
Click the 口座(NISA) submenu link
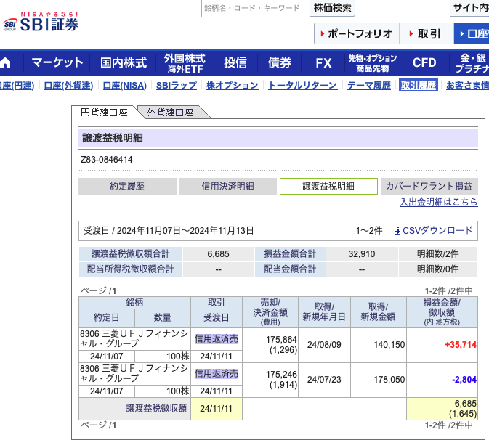coord(124,86)
